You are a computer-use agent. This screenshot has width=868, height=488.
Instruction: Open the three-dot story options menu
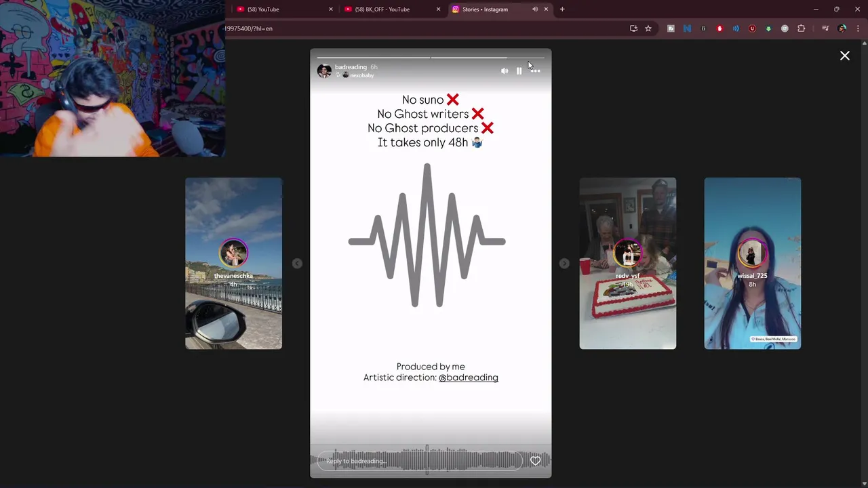[535, 70]
